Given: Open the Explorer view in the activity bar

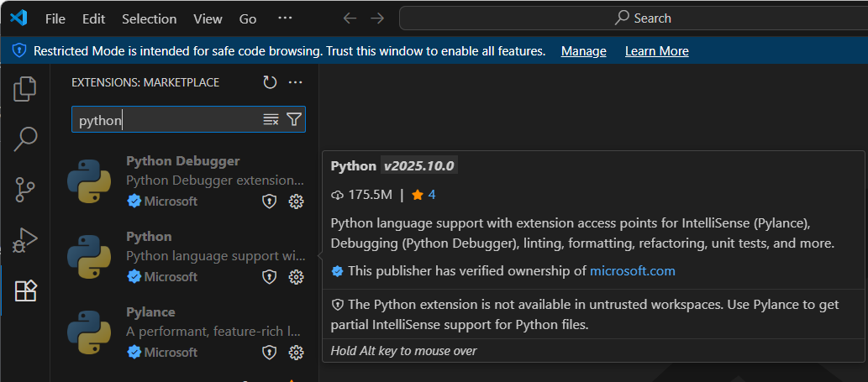Looking at the screenshot, I should 25,90.
